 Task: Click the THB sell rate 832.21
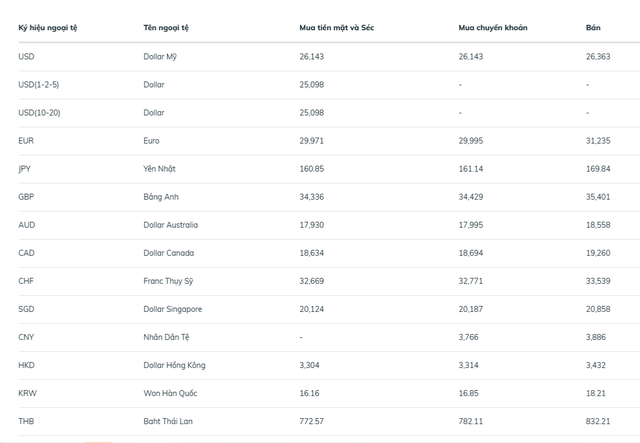click(x=599, y=422)
